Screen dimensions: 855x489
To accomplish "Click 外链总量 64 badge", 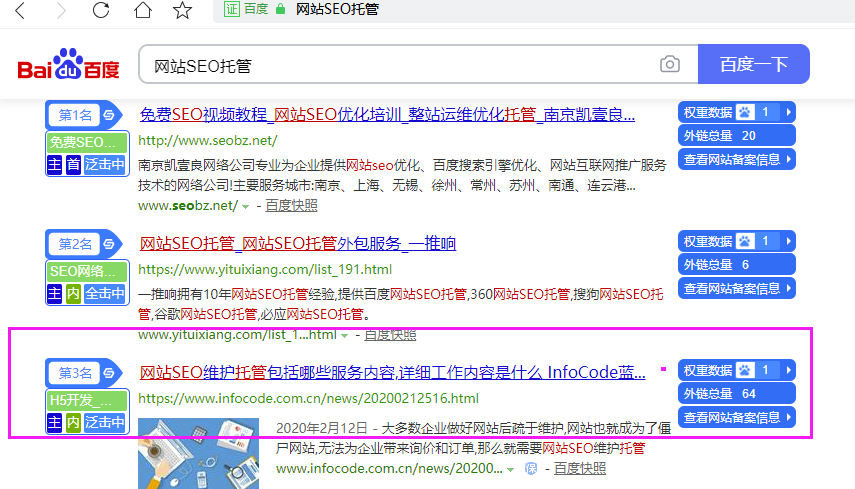I will 737,394.
